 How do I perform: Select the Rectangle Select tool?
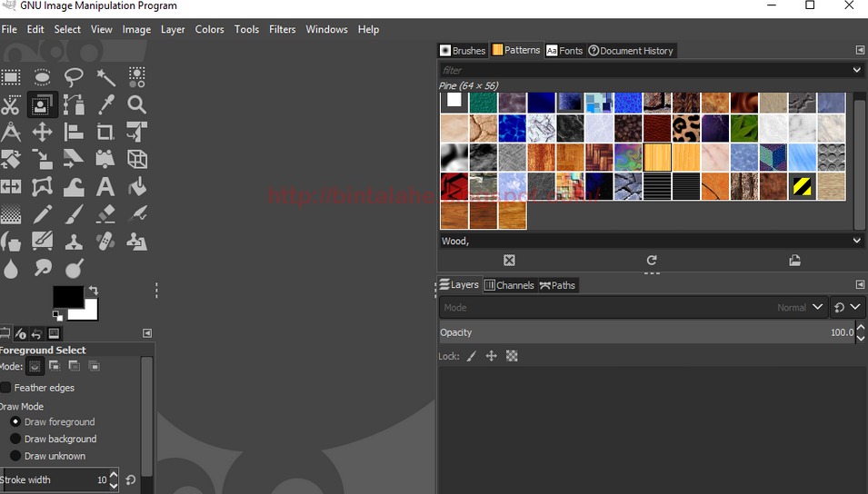(11, 77)
